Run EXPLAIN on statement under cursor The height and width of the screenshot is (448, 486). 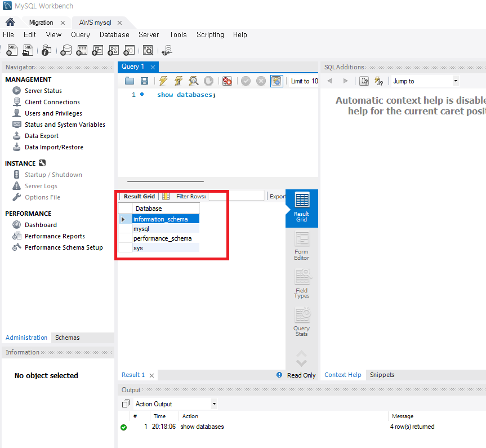193,81
